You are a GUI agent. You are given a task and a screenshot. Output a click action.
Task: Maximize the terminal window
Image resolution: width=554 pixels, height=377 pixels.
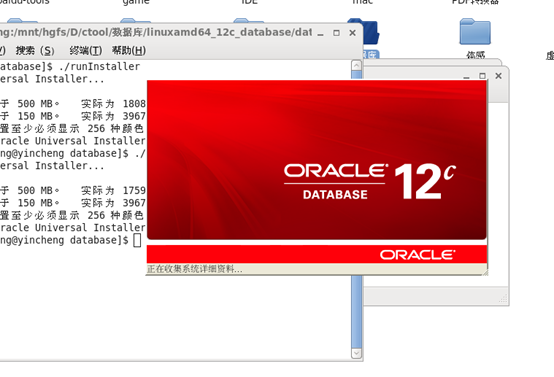(336, 33)
